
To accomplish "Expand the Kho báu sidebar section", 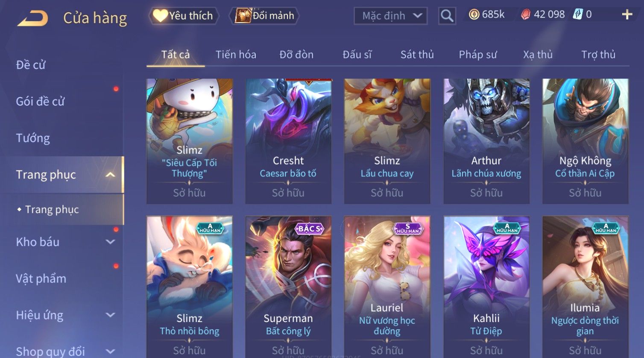I will (110, 242).
